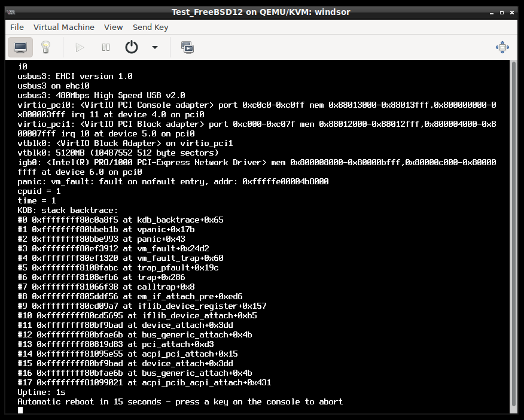This screenshot has width=524, height=420.
Task: Click backtrace line #17 acpi_pcib_acpi_attach+0x431
Action: click(144, 382)
